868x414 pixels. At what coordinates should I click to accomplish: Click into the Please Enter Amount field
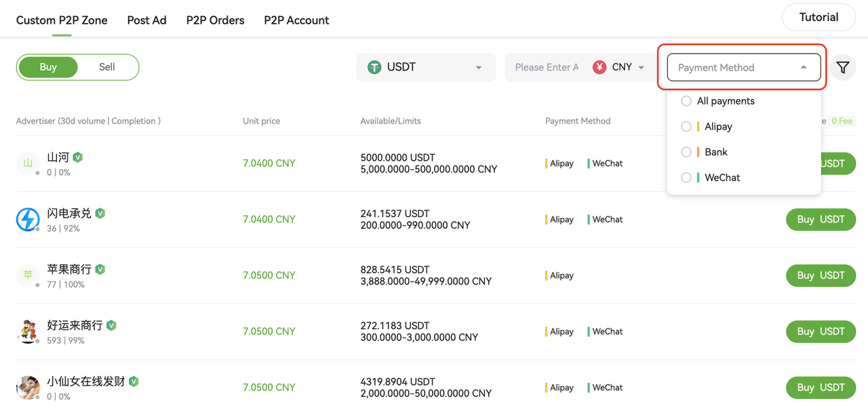click(546, 67)
